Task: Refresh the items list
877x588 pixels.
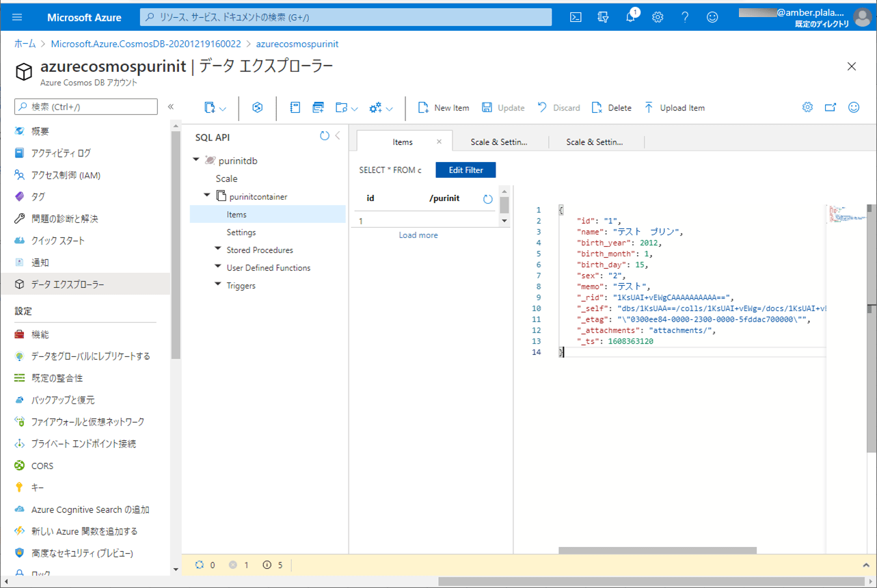Action: [x=487, y=199]
